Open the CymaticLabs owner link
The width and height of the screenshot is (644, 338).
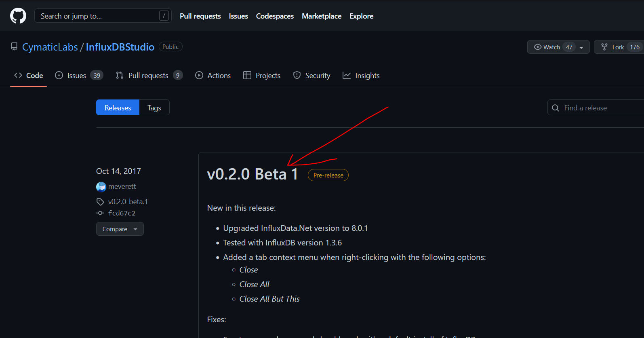pyautogui.click(x=50, y=47)
